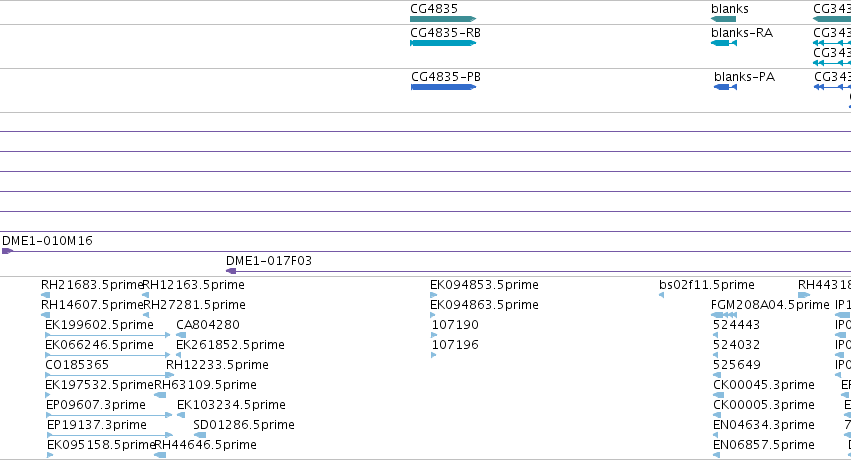Viewport: 851px width, 460px height.
Task: Click the CO185365 EST feature line
Action: tap(109, 375)
